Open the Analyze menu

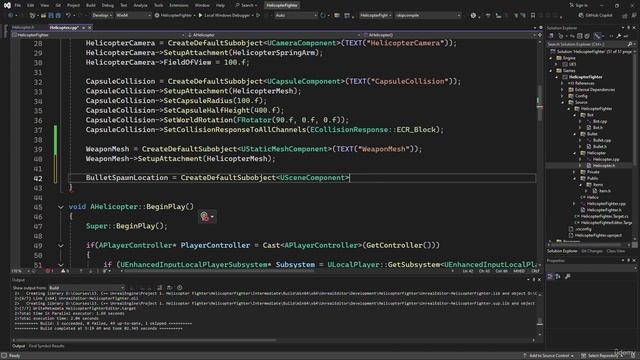click(140, 5)
